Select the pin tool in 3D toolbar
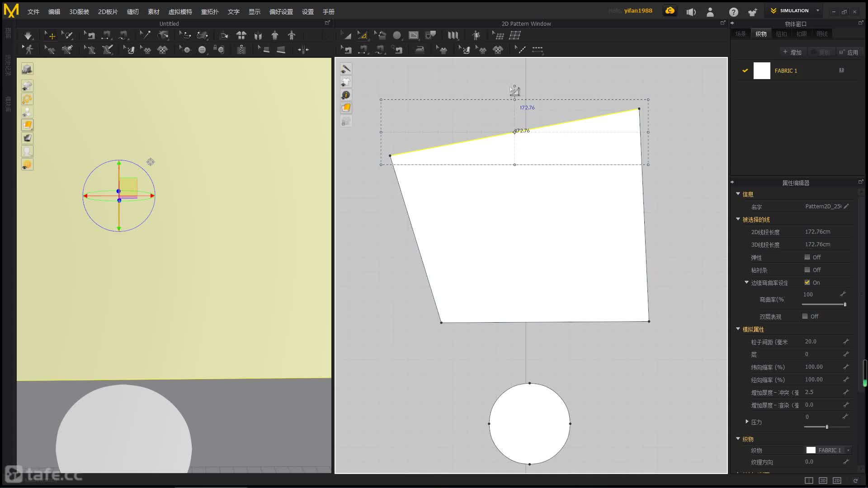Screen dimensions: 868x488 [x=145, y=35]
